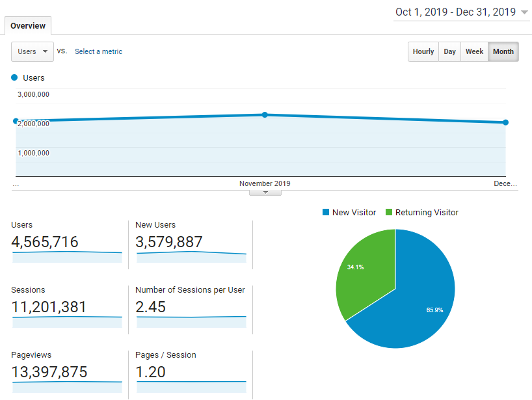Screen dimensions: 532x400
Task: Switch chart view to Week
Action: pyautogui.click(x=474, y=51)
